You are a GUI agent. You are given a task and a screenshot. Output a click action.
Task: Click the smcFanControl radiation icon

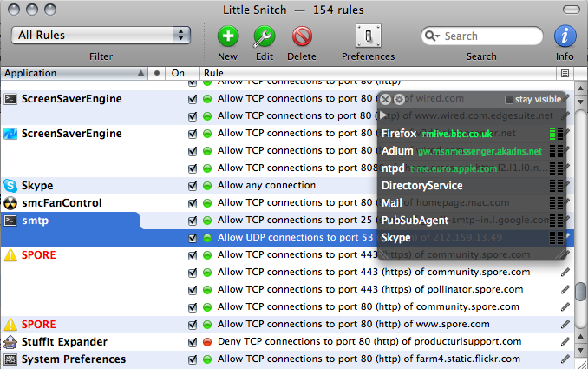click(x=10, y=203)
